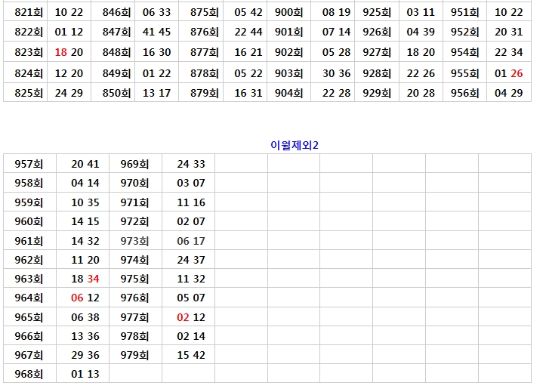Select the 964회 numbers 06 12
546x392 pixels.
(x=85, y=298)
